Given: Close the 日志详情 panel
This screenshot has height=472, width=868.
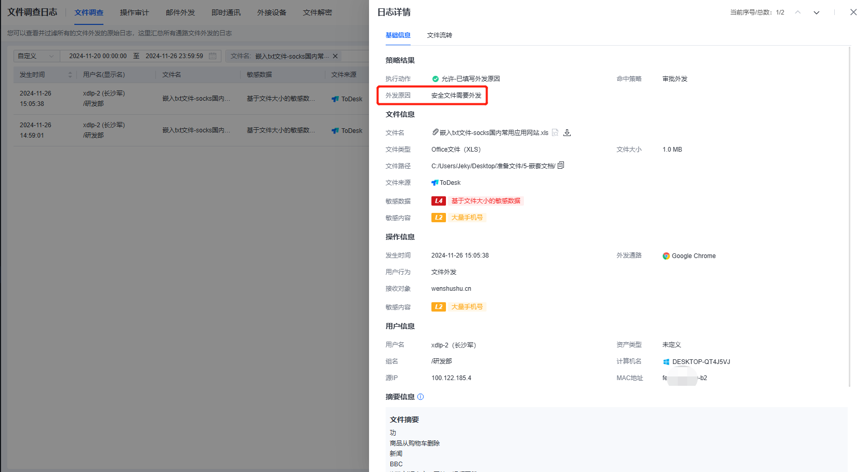Looking at the screenshot, I should pos(853,12).
